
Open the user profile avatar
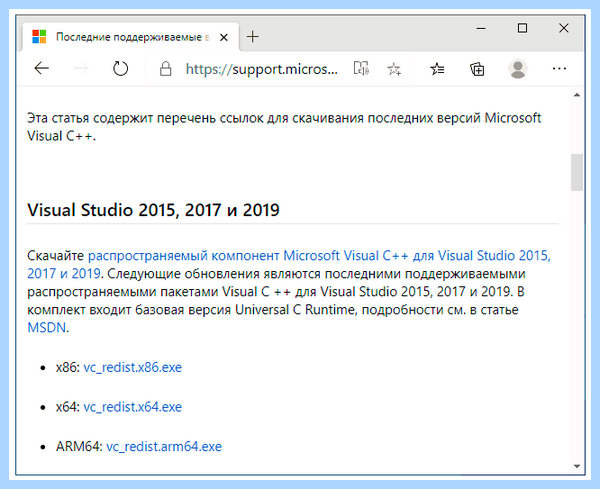pos(518,69)
